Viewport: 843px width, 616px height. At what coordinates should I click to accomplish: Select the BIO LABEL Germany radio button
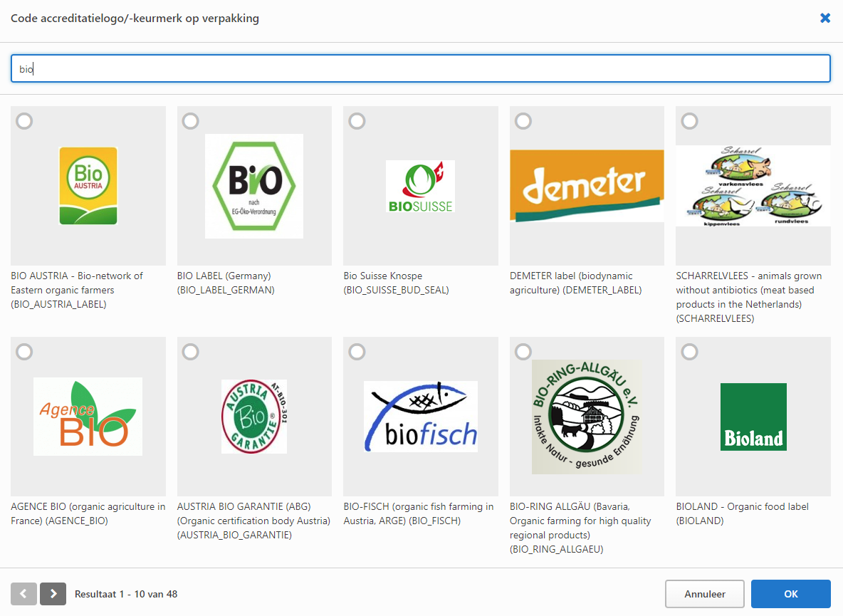[x=190, y=121]
